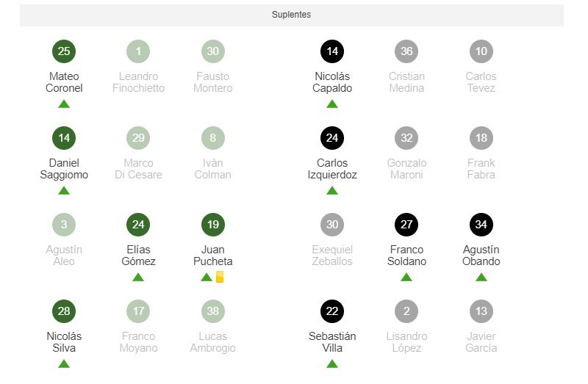Click Cristian Medina's number 36 badge
This screenshot has width=588, height=384.
406,51
